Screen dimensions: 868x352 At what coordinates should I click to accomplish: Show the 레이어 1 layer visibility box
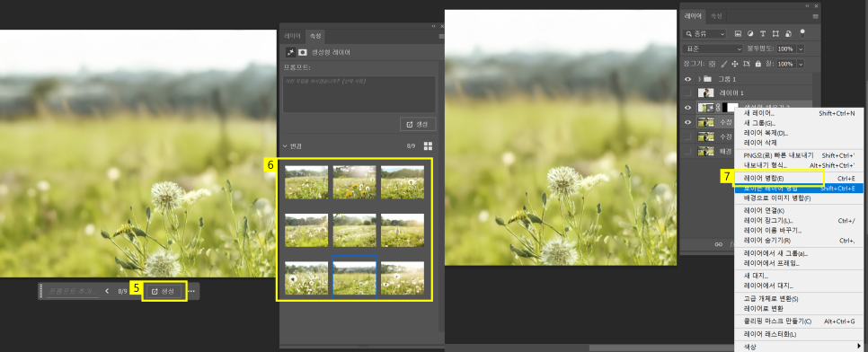tap(688, 93)
